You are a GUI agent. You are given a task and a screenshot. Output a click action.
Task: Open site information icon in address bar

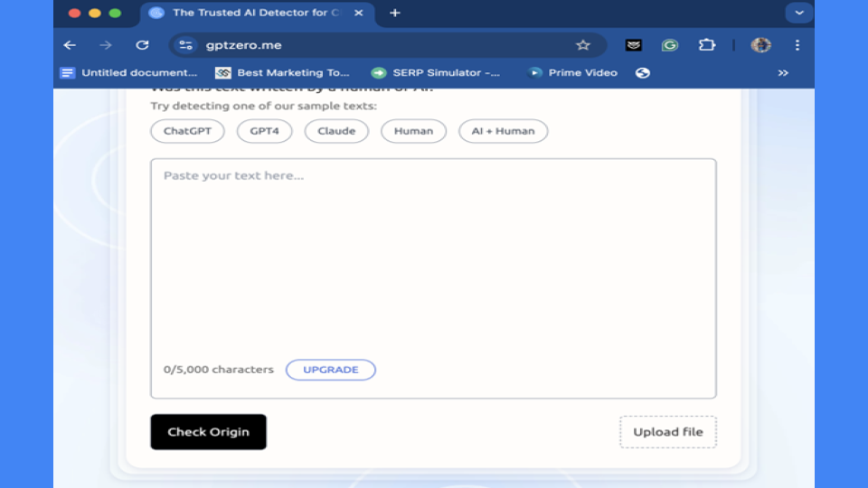186,45
